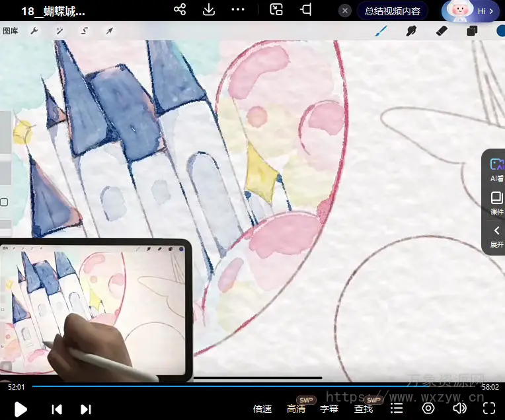
Task: Open the 高清 quality selector
Action: [x=296, y=409]
